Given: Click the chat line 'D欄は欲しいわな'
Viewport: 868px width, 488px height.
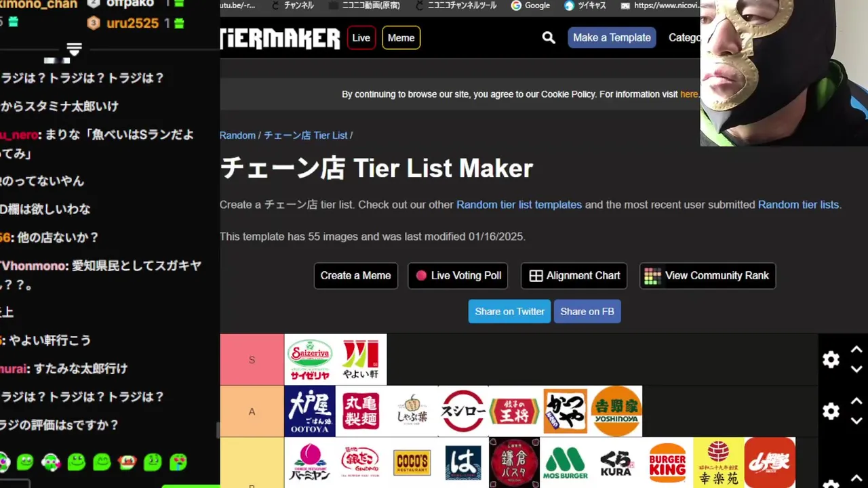Looking at the screenshot, I should 45,209.
